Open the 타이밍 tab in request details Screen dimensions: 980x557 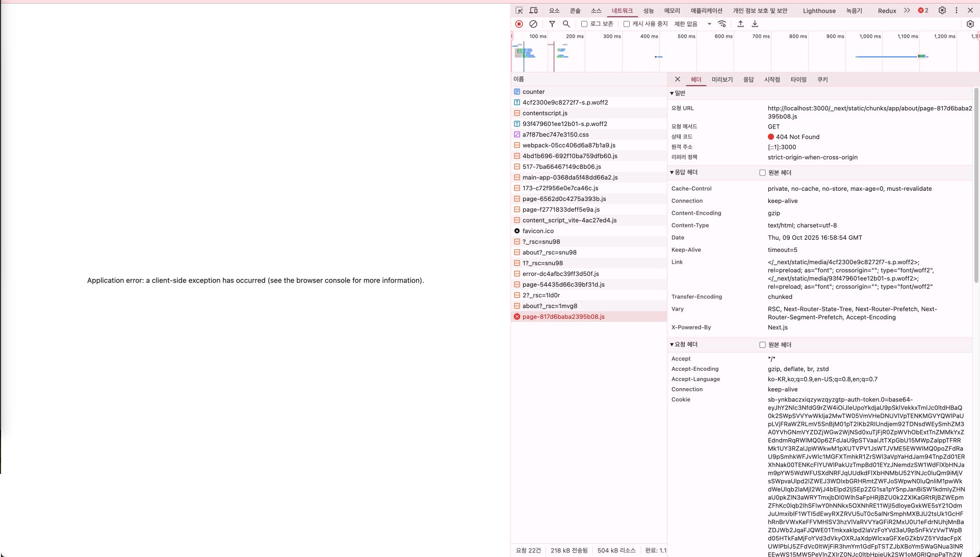pos(798,80)
